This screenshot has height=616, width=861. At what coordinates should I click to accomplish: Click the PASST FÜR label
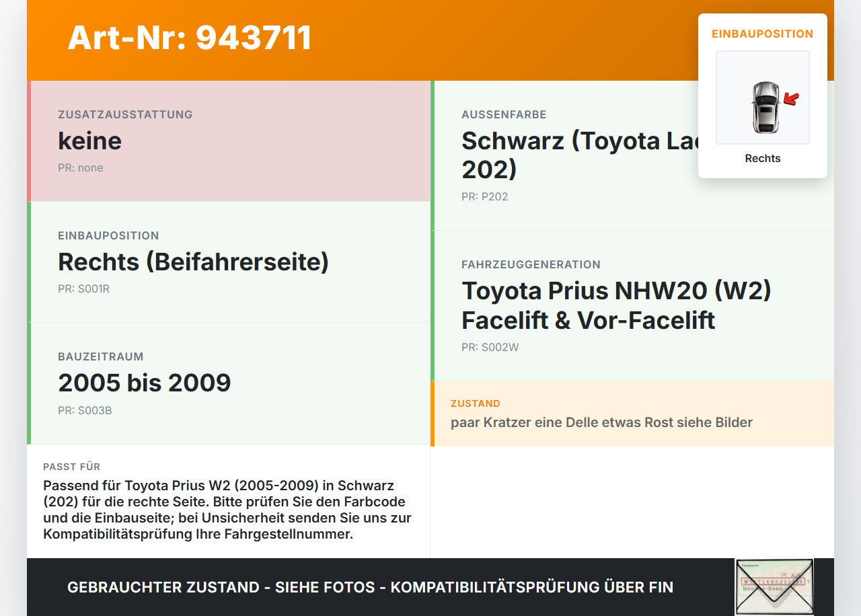click(72, 467)
